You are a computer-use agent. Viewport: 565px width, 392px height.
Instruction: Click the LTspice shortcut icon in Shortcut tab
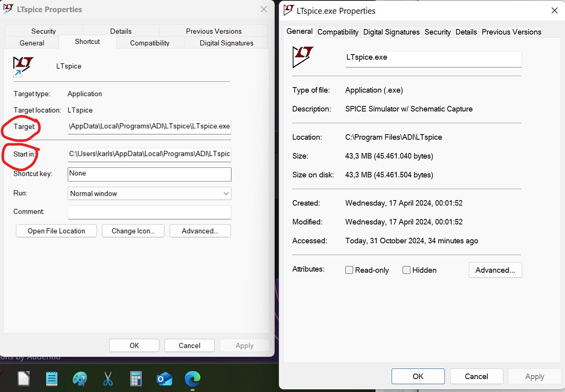[x=23, y=66]
